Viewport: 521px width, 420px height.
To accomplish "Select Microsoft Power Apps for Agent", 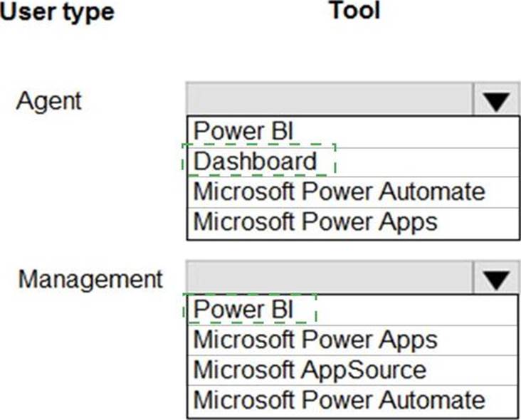I will pos(315,222).
